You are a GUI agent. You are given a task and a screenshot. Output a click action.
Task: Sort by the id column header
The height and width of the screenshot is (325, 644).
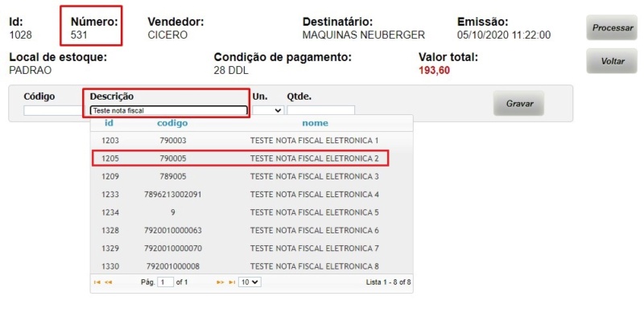[109, 123]
